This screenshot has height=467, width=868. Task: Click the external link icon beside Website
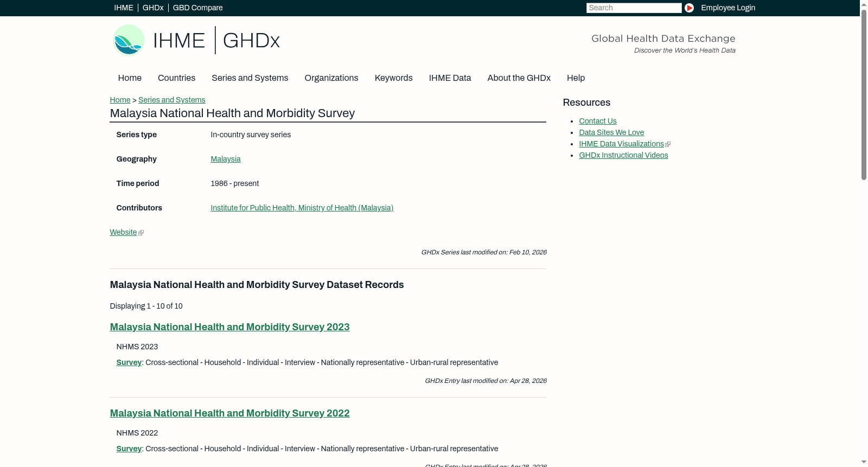click(x=141, y=233)
